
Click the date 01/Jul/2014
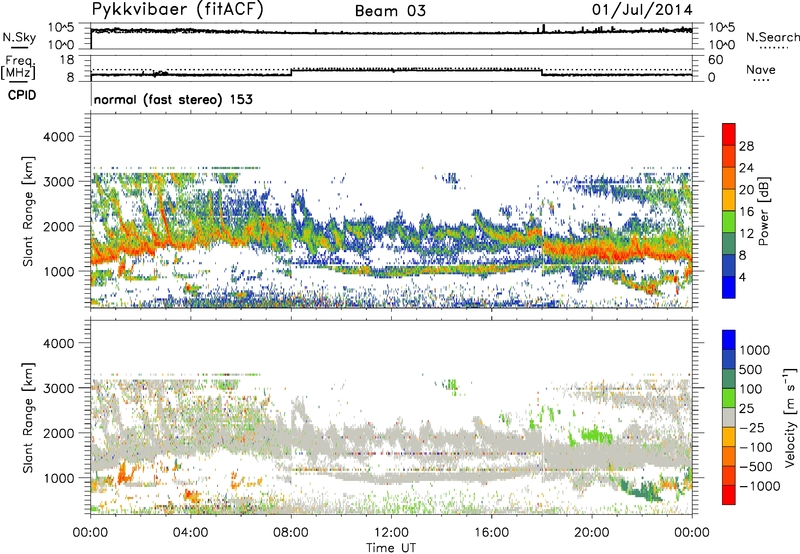pyautogui.click(x=642, y=10)
